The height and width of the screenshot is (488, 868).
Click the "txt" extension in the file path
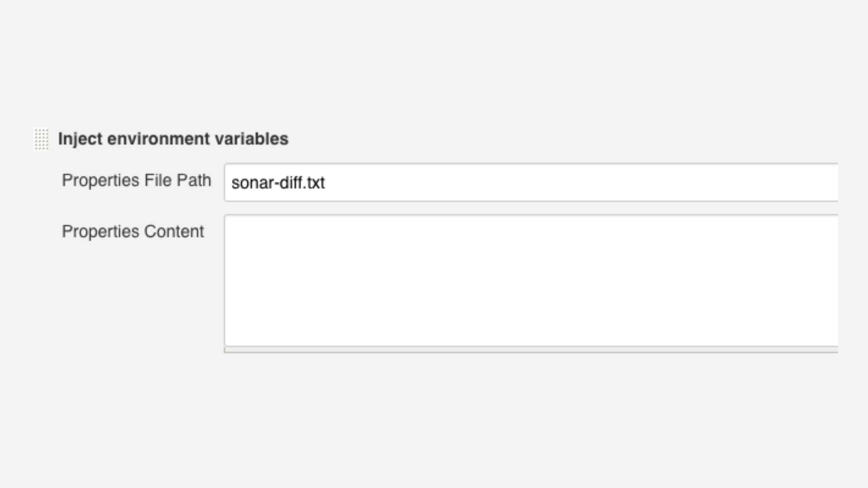pyautogui.click(x=316, y=183)
